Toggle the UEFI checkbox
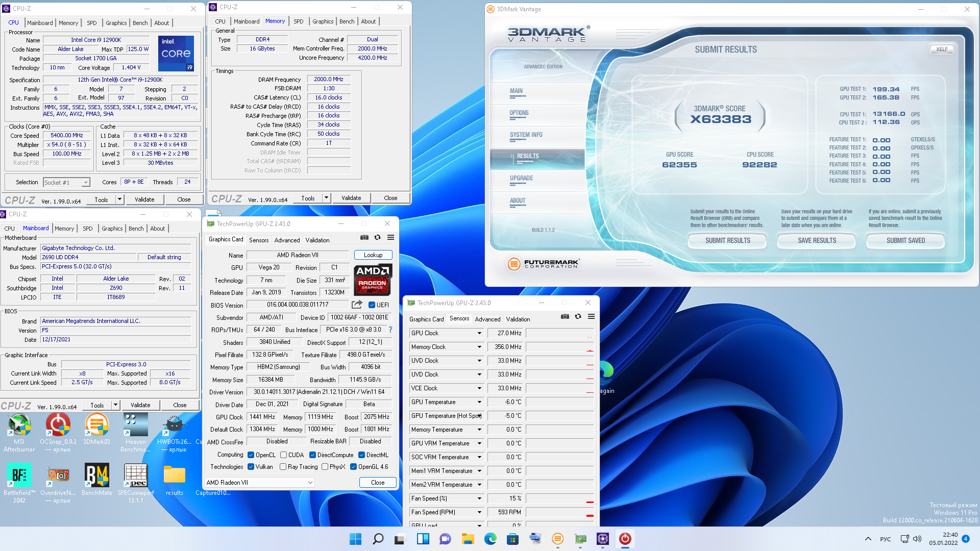 [x=372, y=305]
